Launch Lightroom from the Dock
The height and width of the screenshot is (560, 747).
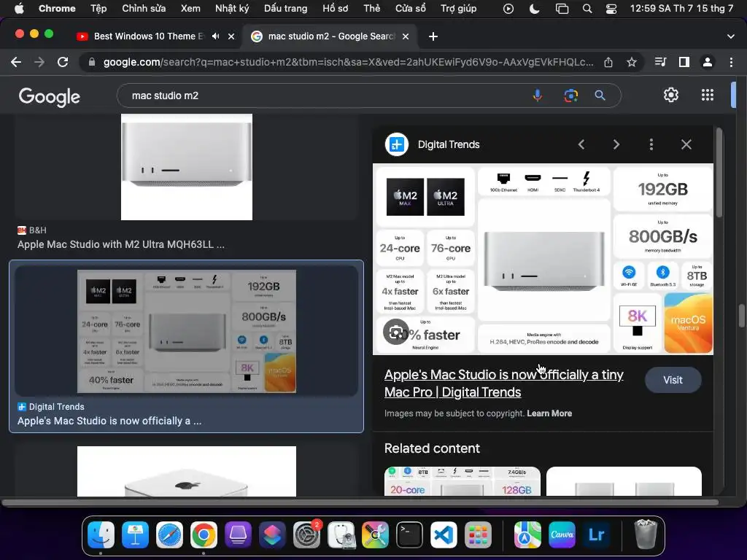coord(597,534)
